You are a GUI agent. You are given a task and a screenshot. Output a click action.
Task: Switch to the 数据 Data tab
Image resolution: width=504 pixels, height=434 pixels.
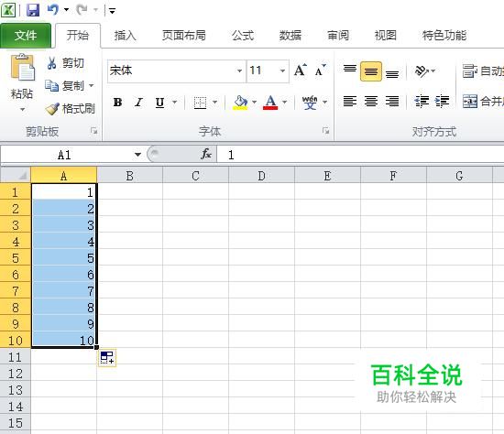tap(290, 36)
